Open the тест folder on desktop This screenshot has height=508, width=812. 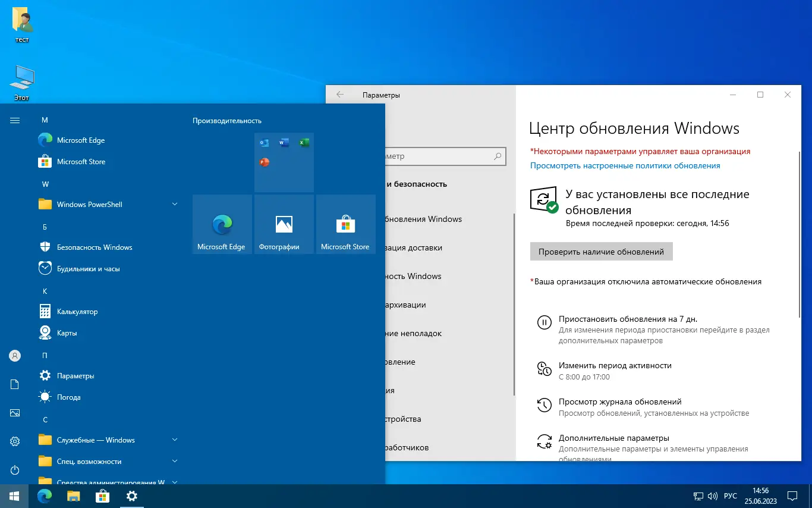point(22,26)
